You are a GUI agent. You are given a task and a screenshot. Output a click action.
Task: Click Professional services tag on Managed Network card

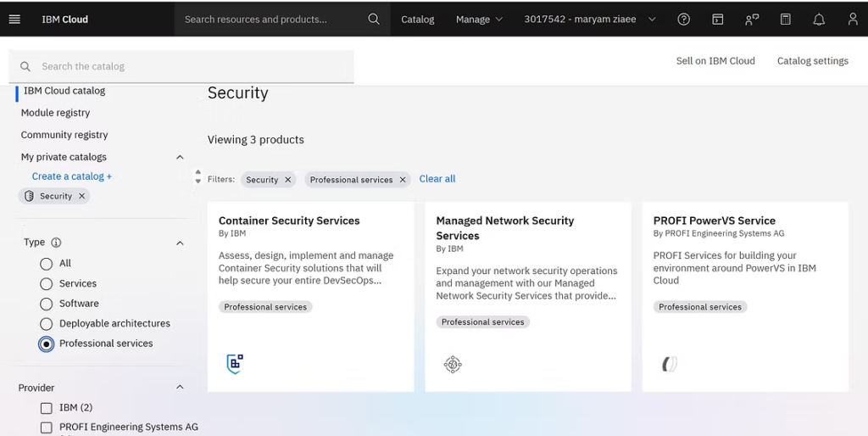pos(482,321)
